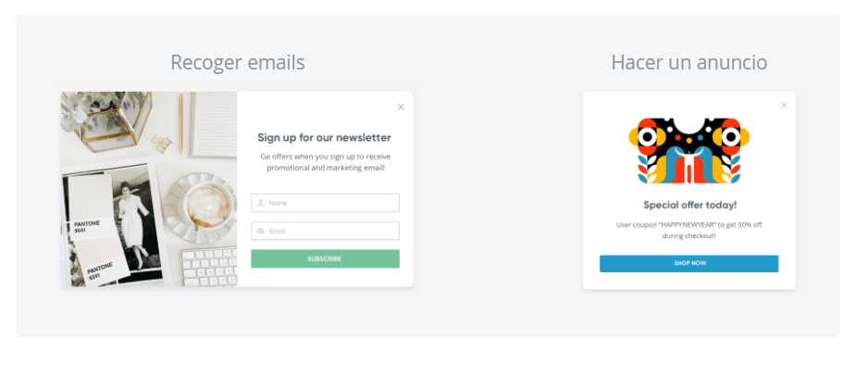This screenshot has width=868, height=377.
Task: Select the Hacer un anuncio heading
Action: (688, 62)
